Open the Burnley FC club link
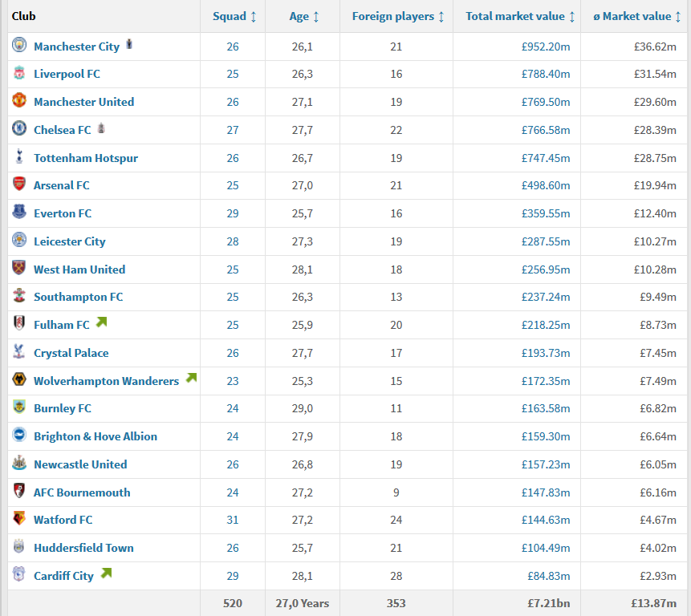 pyautogui.click(x=63, y=408)
